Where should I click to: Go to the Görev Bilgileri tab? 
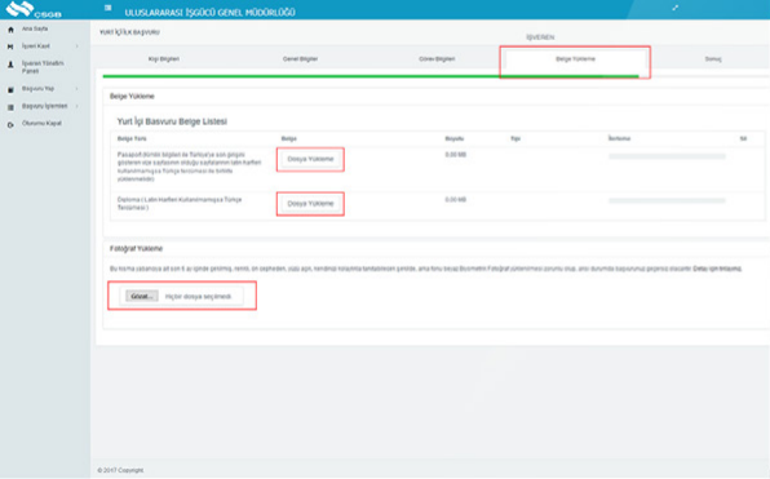[437, 60]
